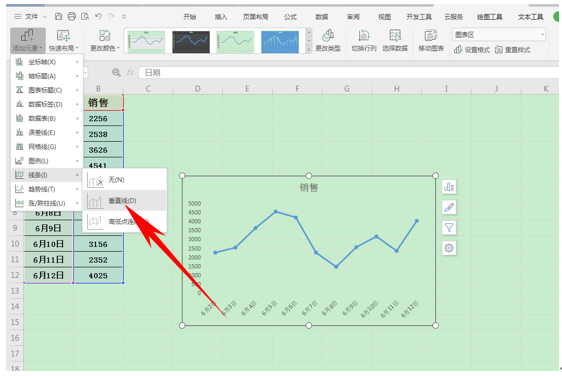Click the Save icon in quick toolbar

(x=58, y=16)
